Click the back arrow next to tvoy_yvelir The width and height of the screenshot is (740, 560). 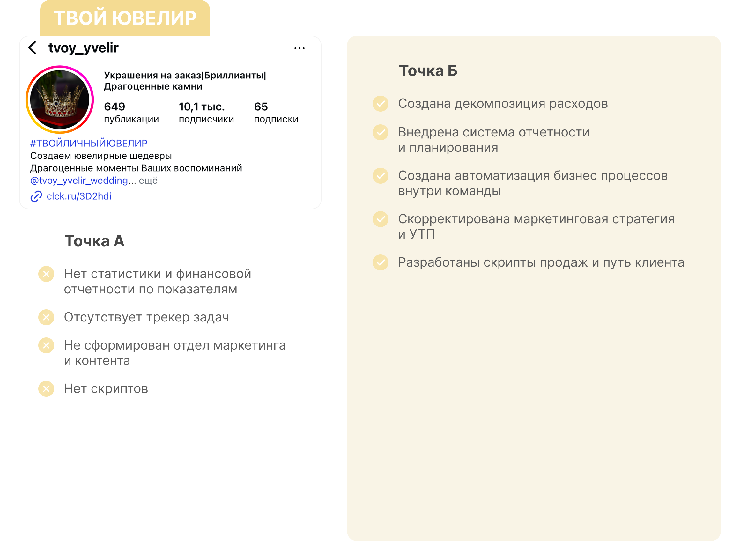click(x=33, y=48)
